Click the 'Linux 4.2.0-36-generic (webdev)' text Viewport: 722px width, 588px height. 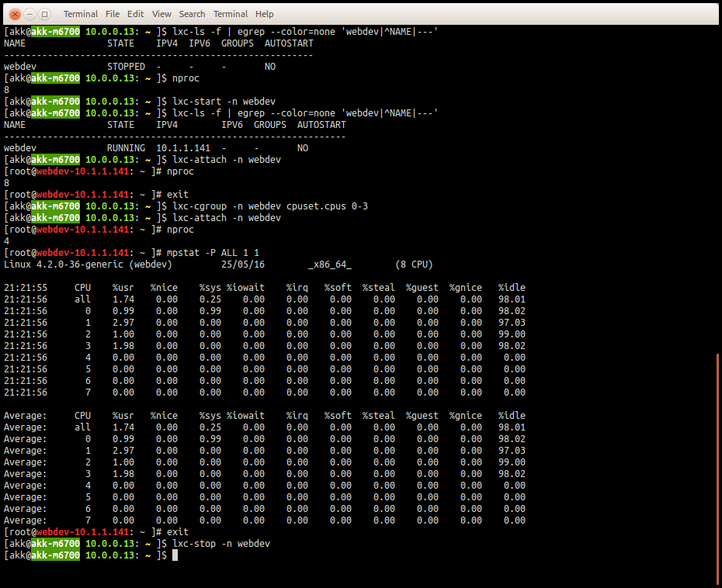88,264
